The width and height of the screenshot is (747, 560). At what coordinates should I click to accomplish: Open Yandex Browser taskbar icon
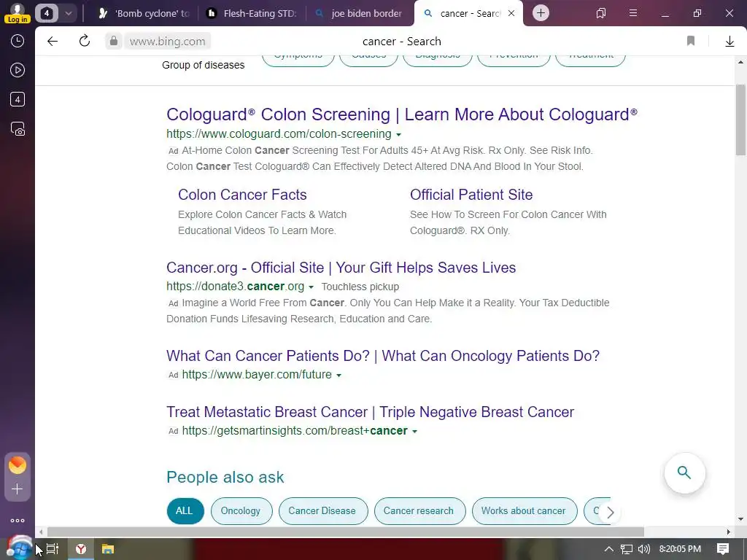pyautogui.click(x=81, y=549)
